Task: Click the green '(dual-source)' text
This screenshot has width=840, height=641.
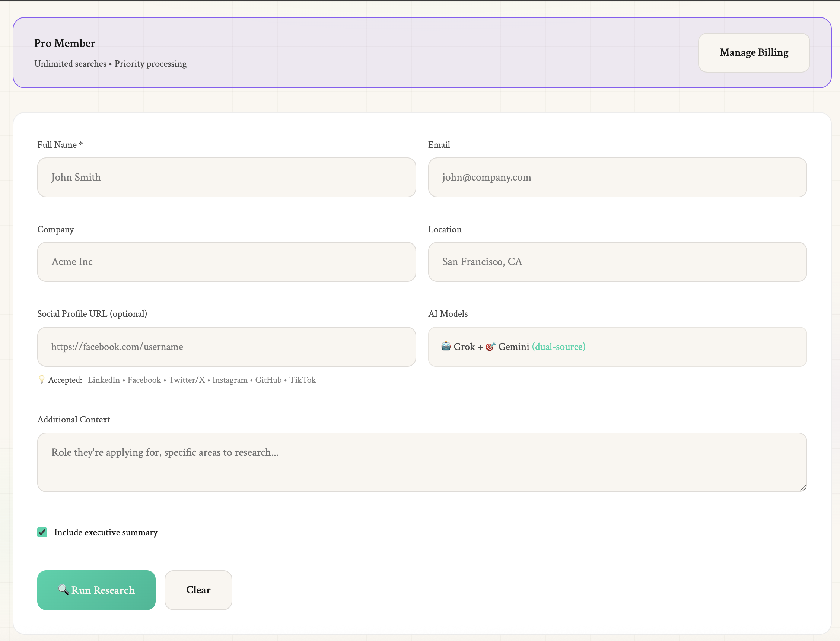Action: (x=559, y=347)
